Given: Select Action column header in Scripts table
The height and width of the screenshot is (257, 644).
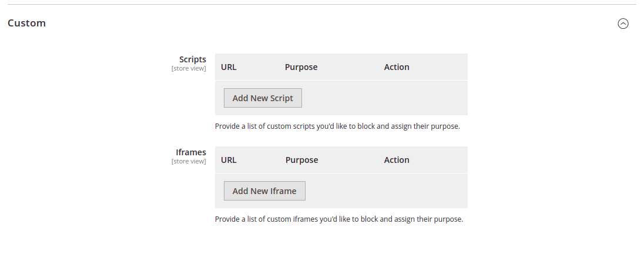Looking at the screenshot, I should click(397, 67).
